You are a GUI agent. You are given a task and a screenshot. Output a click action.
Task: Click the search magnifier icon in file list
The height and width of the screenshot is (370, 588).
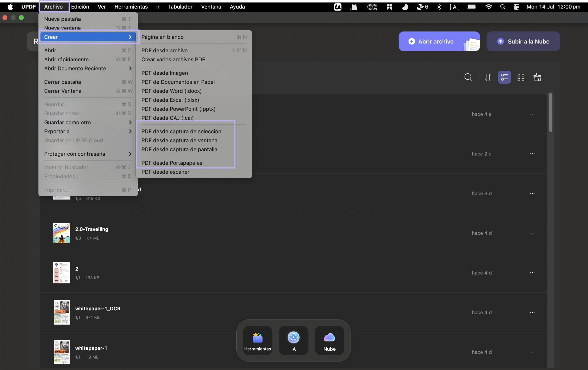pos(468,77)
